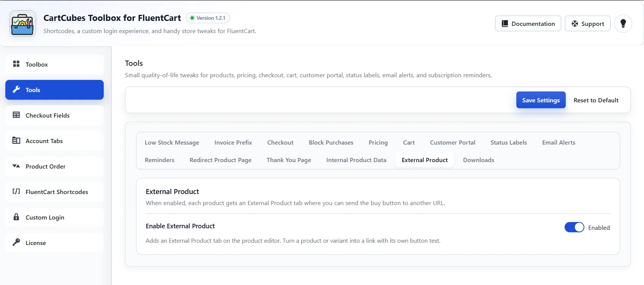644x285 pixels.
Task: Select the External Product tab
Action: tap(425, 160)
